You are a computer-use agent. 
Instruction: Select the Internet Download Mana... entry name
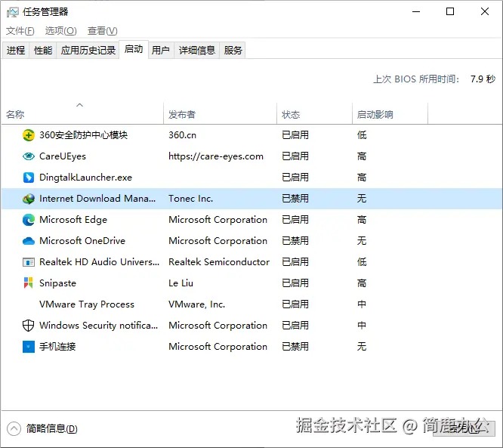coord(97,199)
